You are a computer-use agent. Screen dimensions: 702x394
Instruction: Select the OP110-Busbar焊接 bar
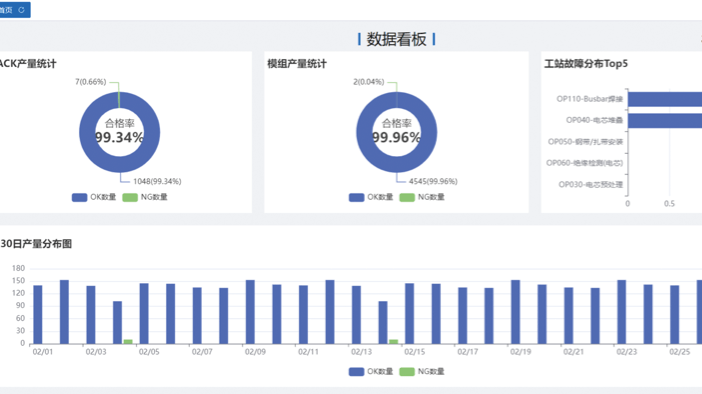[x=665, y=99]
